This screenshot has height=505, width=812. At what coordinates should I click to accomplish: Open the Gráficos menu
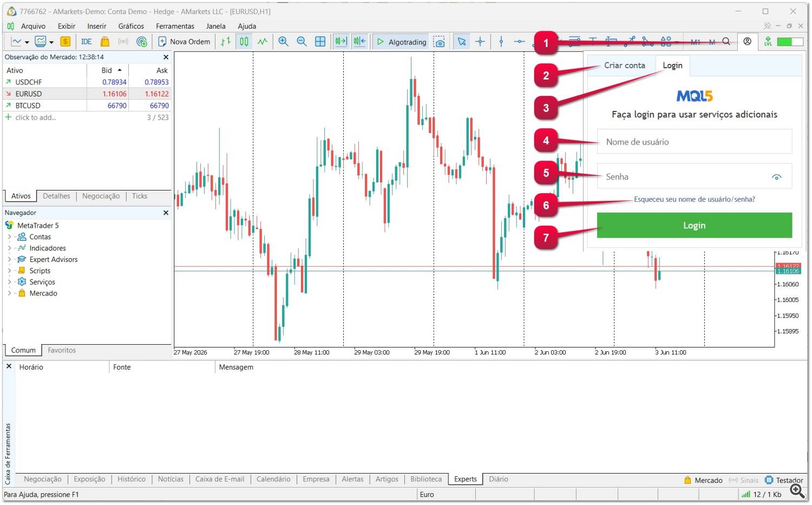[x=131, y=26]
